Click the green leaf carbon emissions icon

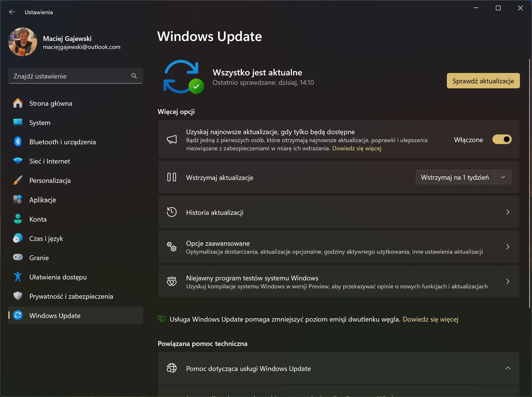pyautogui.click(x=162, y=319)
